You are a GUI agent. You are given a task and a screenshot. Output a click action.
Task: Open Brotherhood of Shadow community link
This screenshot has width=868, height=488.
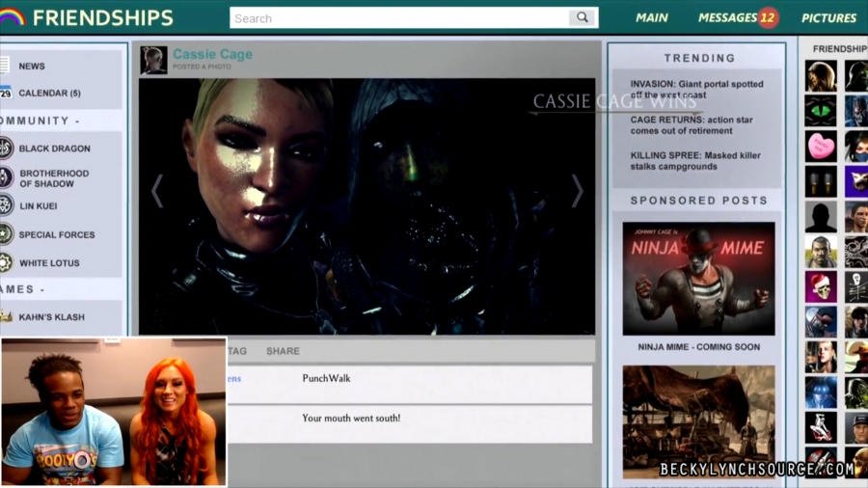coord(54,177)
